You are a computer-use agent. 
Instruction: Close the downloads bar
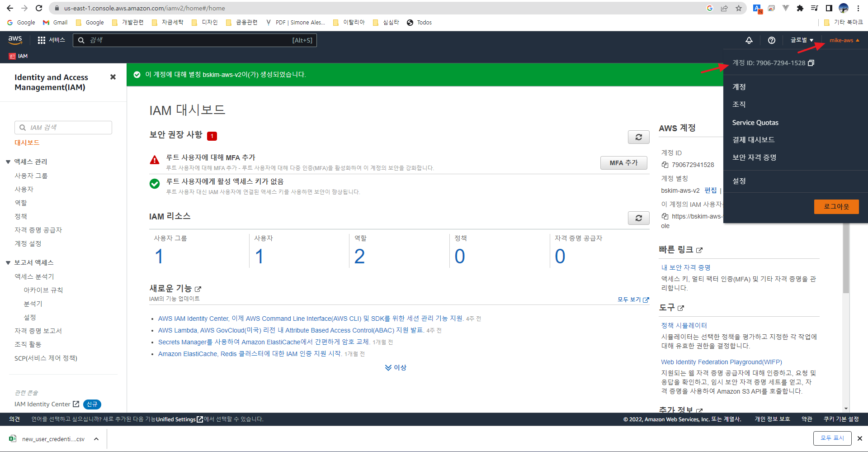coord(860,438)
